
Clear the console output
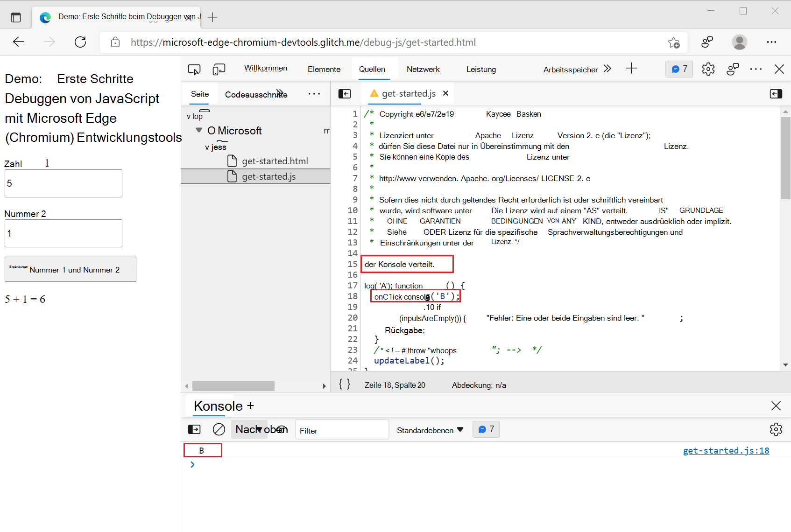pos(219,429)
